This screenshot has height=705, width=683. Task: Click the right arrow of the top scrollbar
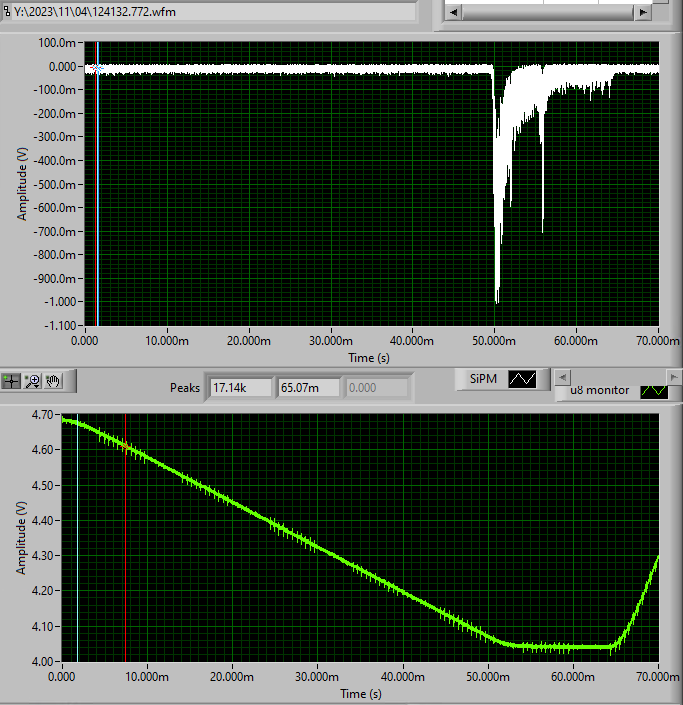643,12
